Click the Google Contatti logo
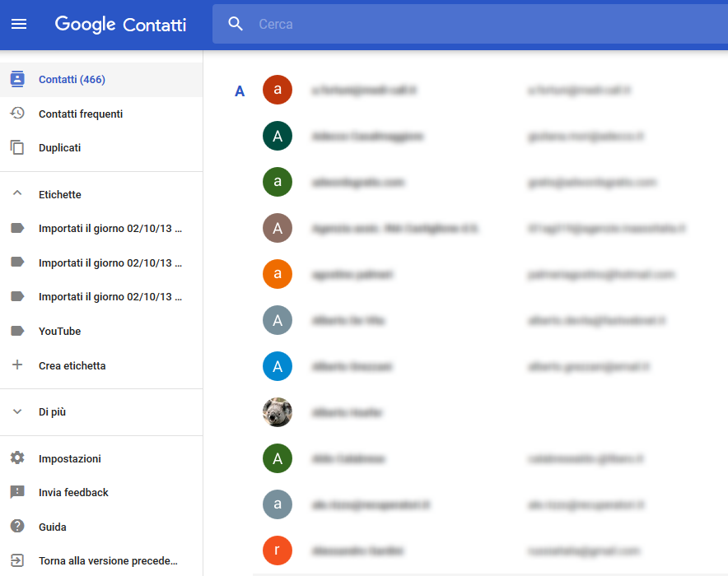The image size is (728, 576). (120, 24)
